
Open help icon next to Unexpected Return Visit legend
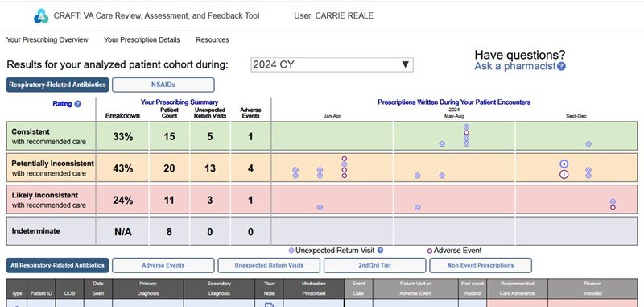380,251
